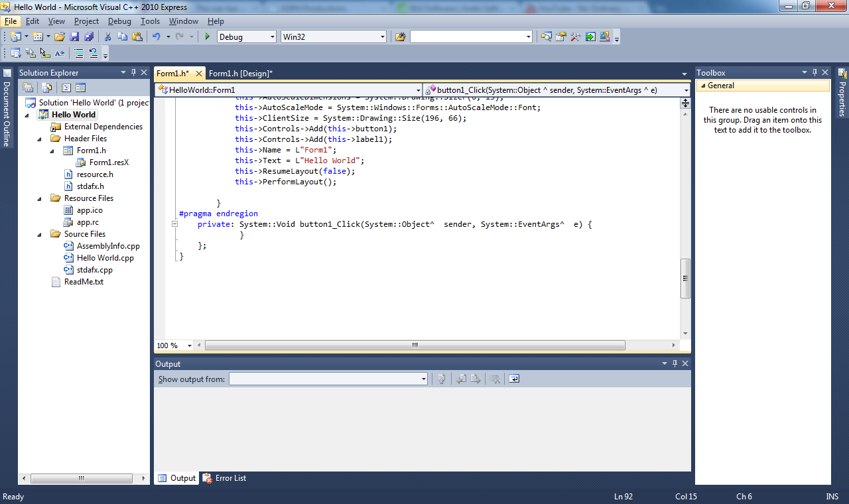
Task: Switch to Form1.h [Design]* tab
Action: pos(241,74)
